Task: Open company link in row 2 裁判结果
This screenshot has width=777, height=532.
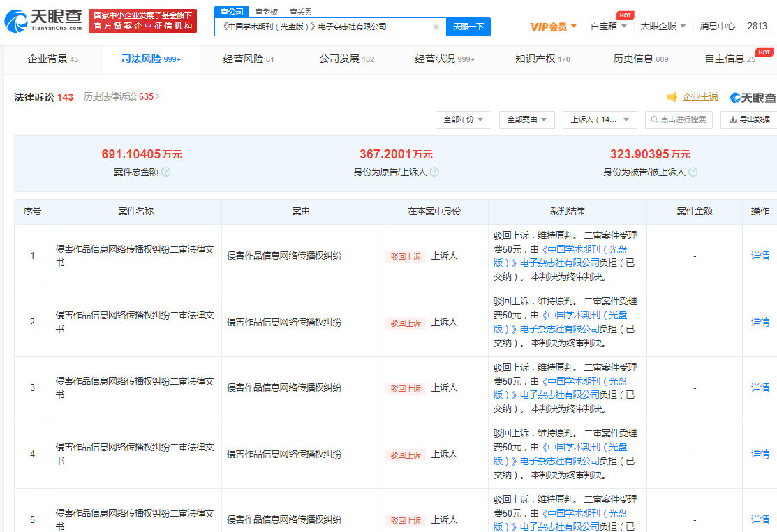Action: pyautogui.click(x=560, y=322)
